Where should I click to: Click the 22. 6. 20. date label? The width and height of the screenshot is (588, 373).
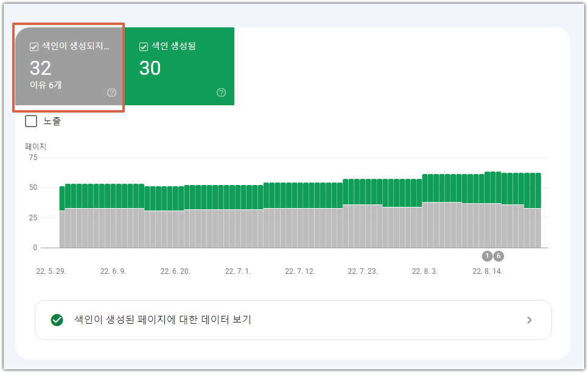(x=175, y=271)
